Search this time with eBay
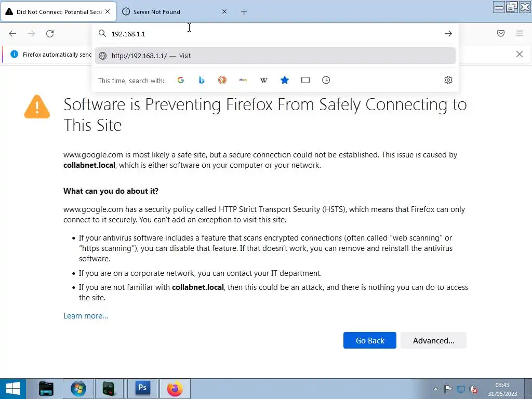Viewport: 532px width, 399px height. [x=243, y=80]
